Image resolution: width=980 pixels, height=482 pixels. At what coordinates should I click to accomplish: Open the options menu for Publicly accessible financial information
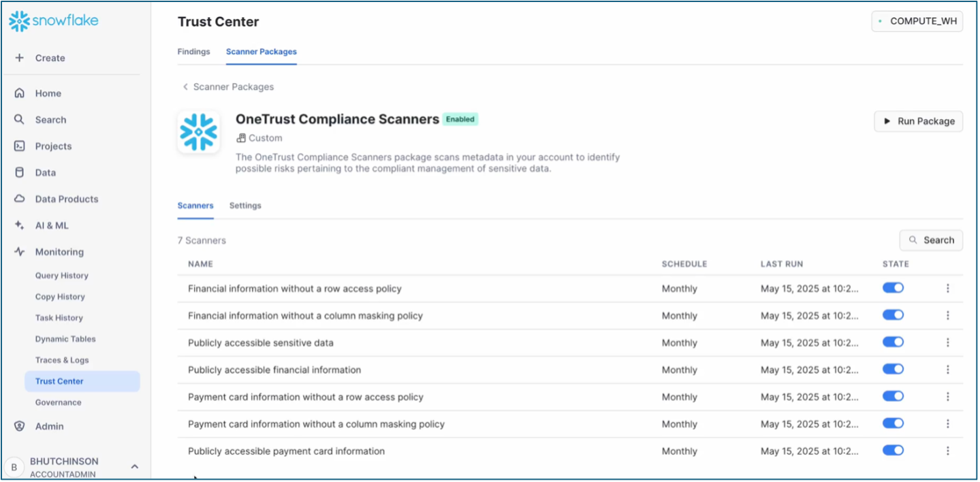947,369
